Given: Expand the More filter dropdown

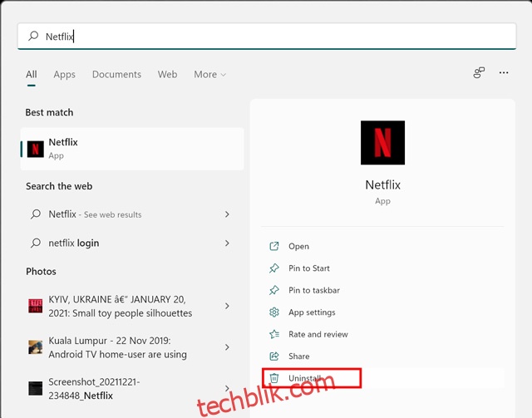Looking at the screenshot, I should click(209, 74).
